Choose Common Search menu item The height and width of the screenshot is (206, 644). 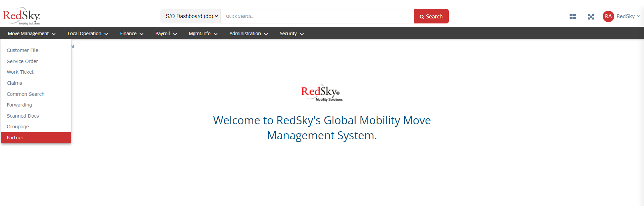pyautogui.click(x=36, y=94)
